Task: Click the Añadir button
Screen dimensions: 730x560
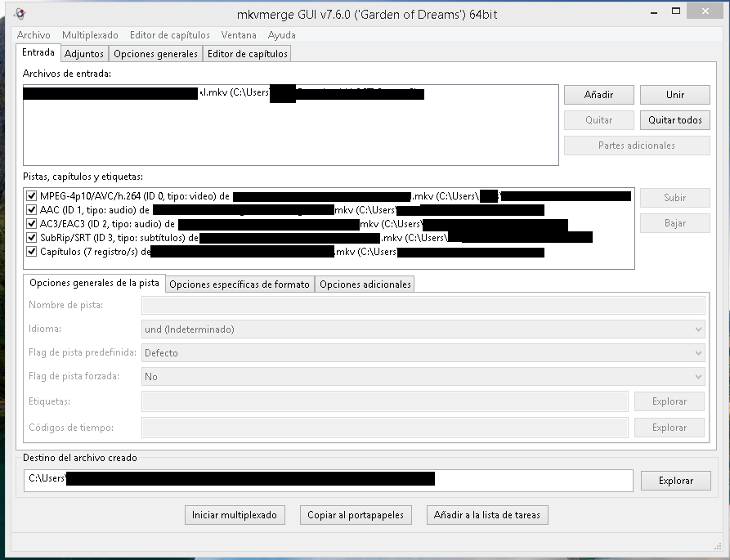Action: [598, 95]
